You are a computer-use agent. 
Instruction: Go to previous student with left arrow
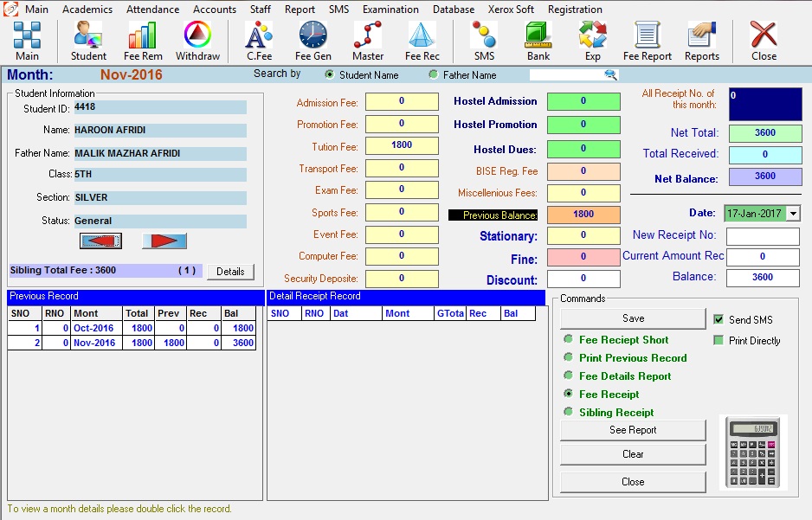pyautogui.click(x=101, y=241)
